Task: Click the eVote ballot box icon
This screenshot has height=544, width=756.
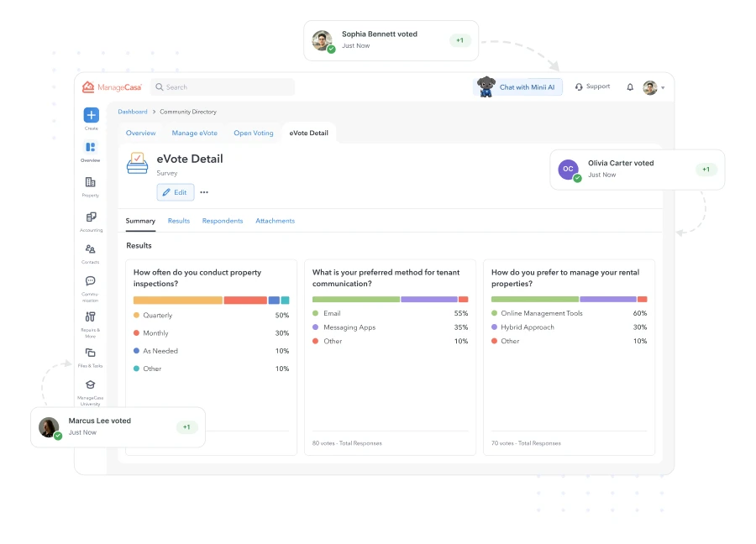Action: click(138, 163)
